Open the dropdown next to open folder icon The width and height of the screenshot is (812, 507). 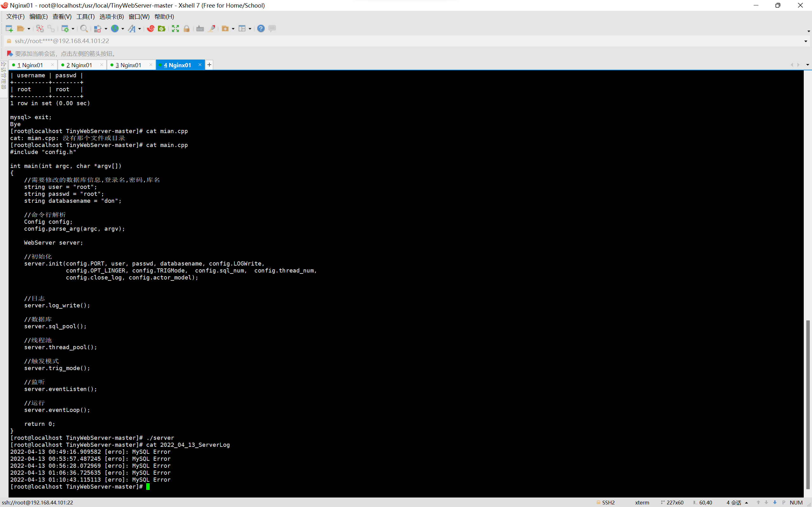click(x=29, y=29)
